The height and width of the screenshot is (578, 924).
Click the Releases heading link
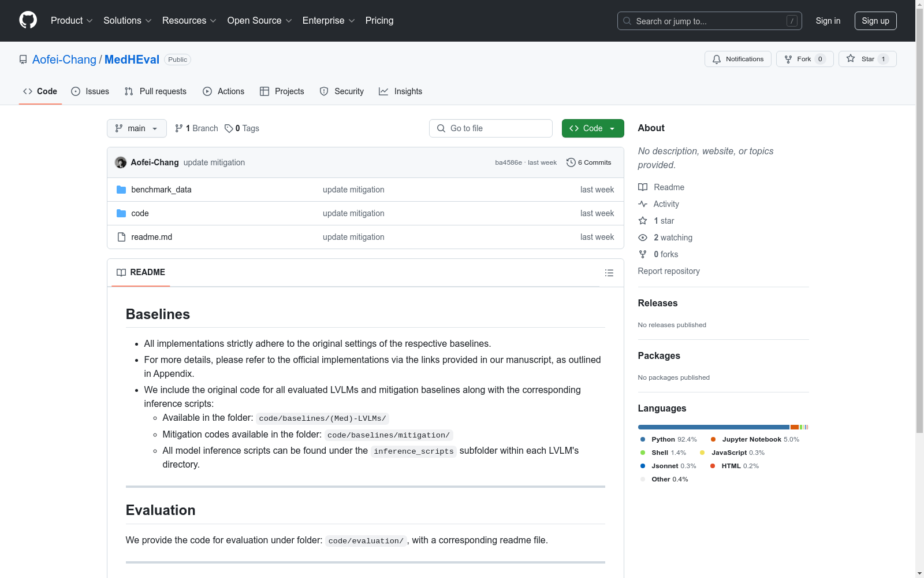pyautogui.click(x=658, y=303)
